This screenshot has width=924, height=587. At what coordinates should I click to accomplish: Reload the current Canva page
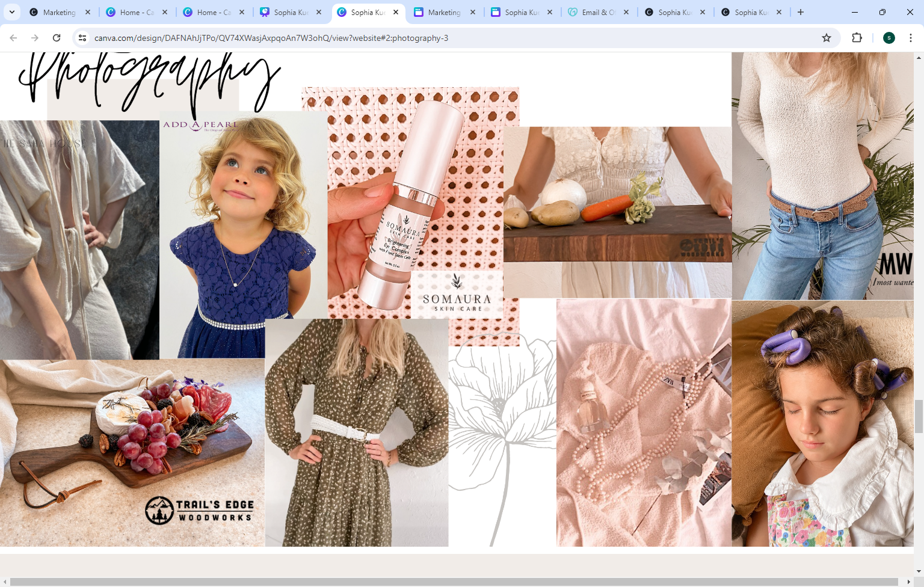[x=57, y=38]
